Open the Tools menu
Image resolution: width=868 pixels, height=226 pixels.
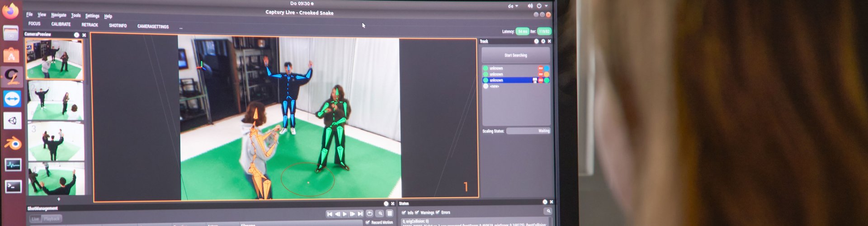click(x=75, y=15)
